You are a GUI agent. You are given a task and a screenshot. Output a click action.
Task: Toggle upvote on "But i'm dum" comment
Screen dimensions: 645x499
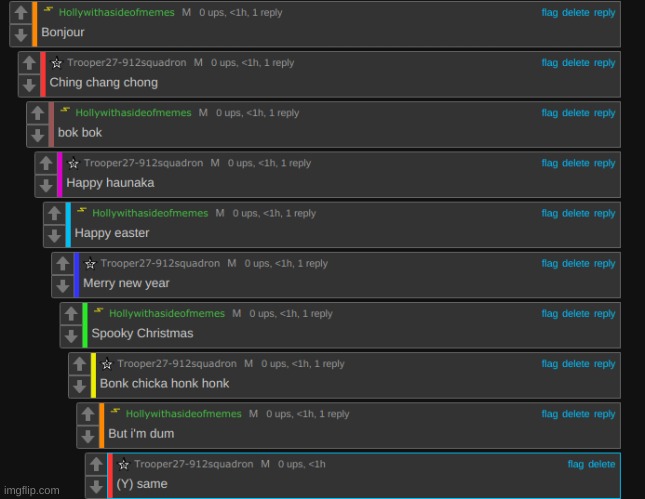coord(87,414)
